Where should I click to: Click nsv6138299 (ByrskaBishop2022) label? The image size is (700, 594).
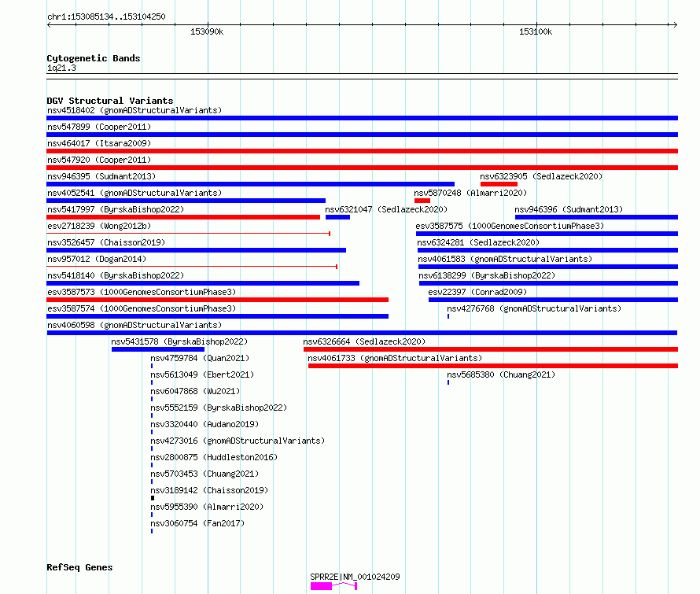click(487, 275)
